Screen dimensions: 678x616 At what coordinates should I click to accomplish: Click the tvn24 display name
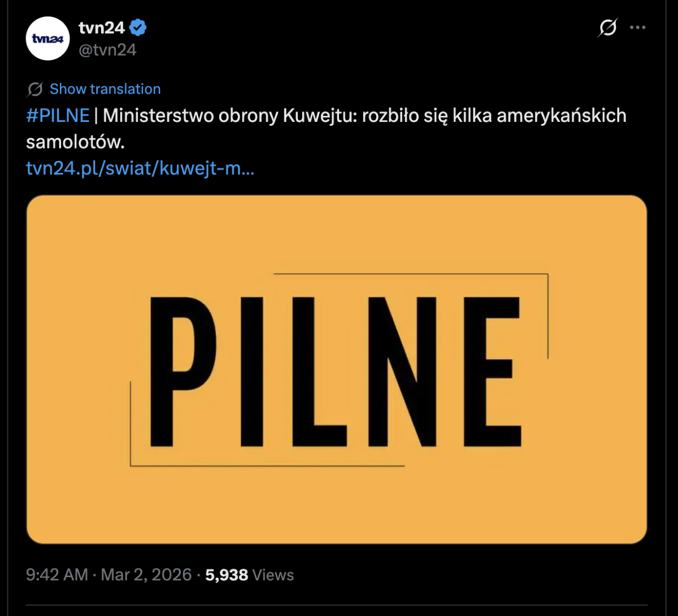(x=102, y=27)
